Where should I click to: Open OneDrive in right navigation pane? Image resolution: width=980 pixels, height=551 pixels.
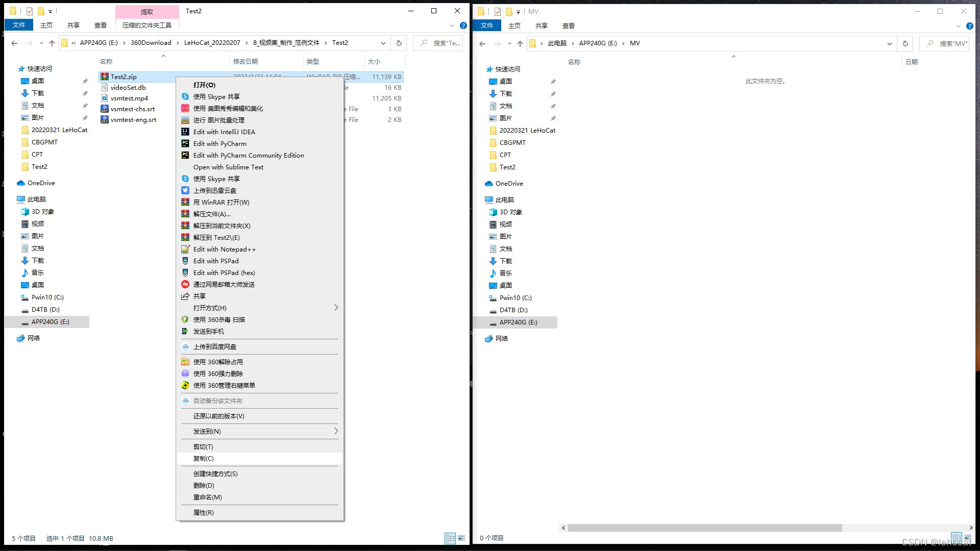(x=509, y=184)
